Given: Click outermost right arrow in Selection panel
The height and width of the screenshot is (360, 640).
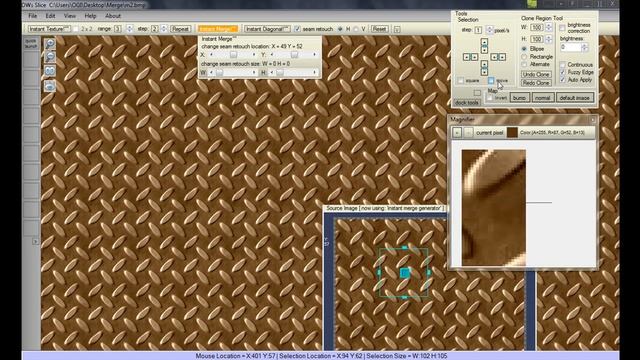Looking at the screenshot, I should pyautogui.click(x=502, y=57).
